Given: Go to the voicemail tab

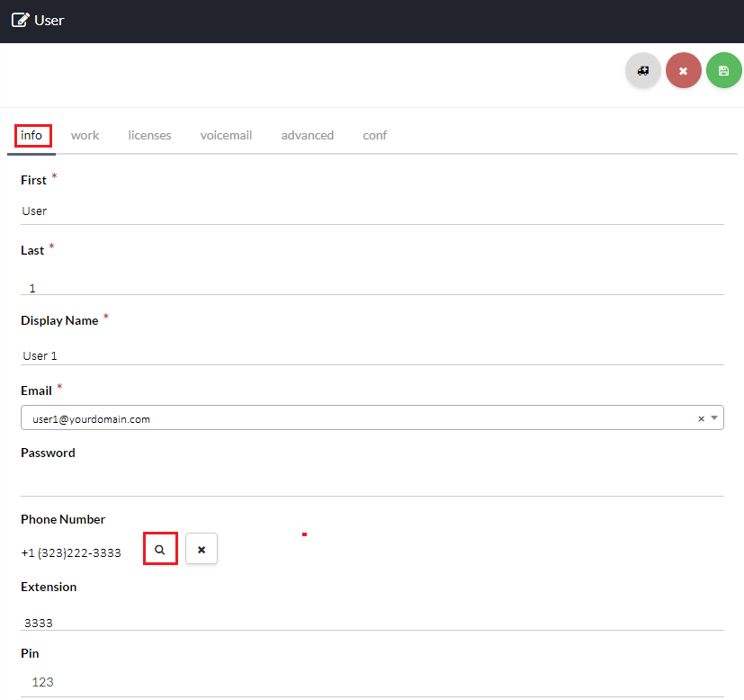Looking at the screenshot, I should pos(226,135).
